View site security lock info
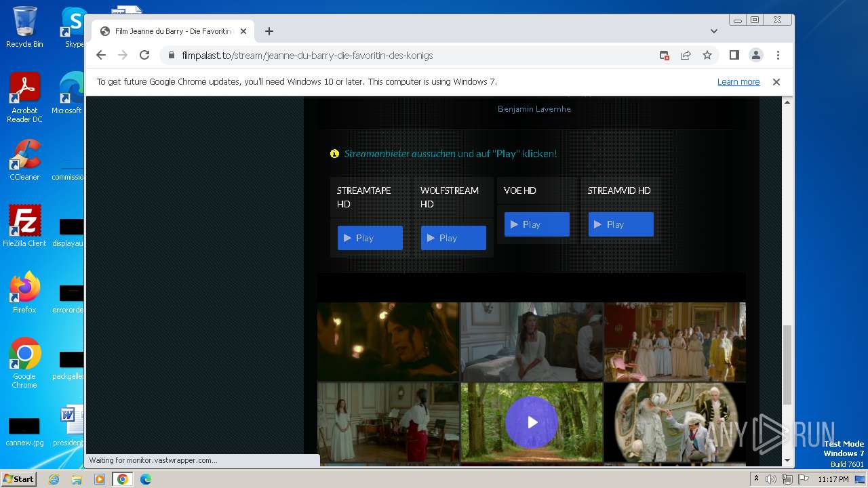The image size is (868, 488). pos(172,56)
